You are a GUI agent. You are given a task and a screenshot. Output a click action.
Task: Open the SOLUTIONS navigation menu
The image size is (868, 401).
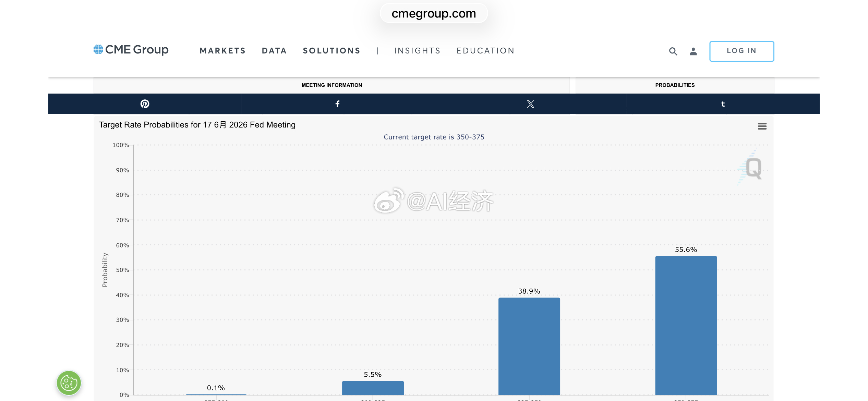click(331, 51)
